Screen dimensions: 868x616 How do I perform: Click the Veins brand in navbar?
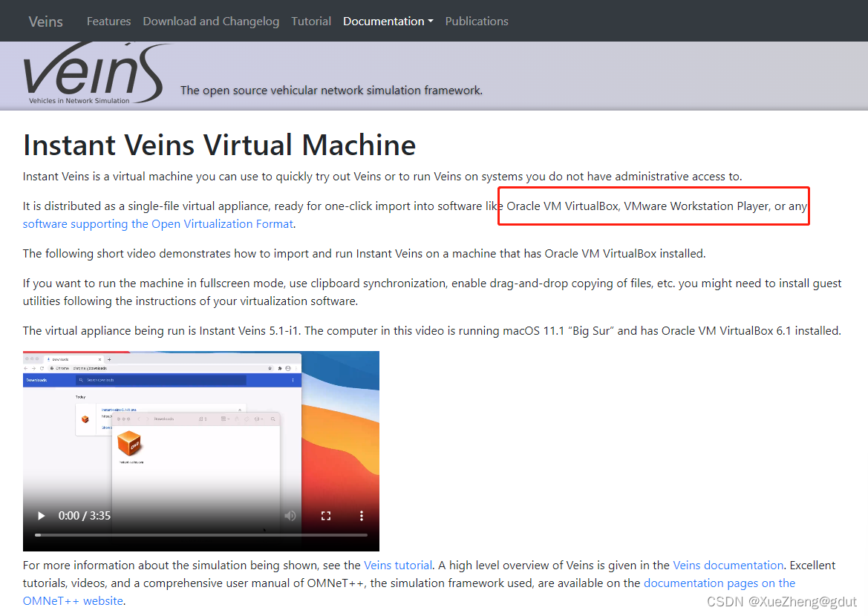tap(45, 22)
